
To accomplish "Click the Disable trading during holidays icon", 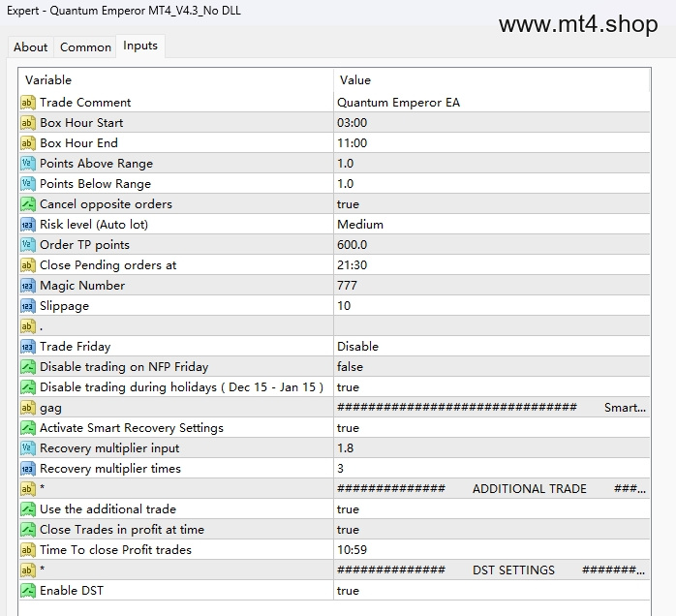I will coord(27,387).
